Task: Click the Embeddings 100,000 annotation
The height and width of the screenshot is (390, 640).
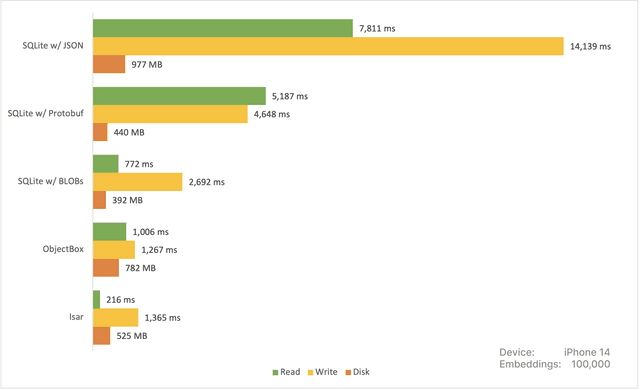Action: point(555,364)
